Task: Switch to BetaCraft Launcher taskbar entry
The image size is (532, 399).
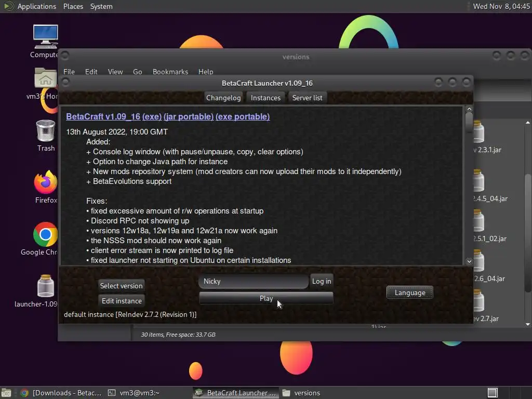Action: pyautogui.click(x=236, y=393)
